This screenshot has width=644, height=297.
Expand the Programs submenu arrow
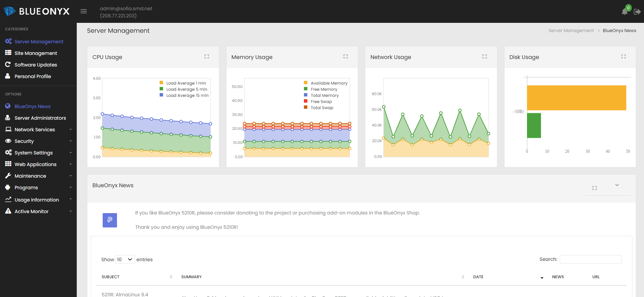click(71, 188)
